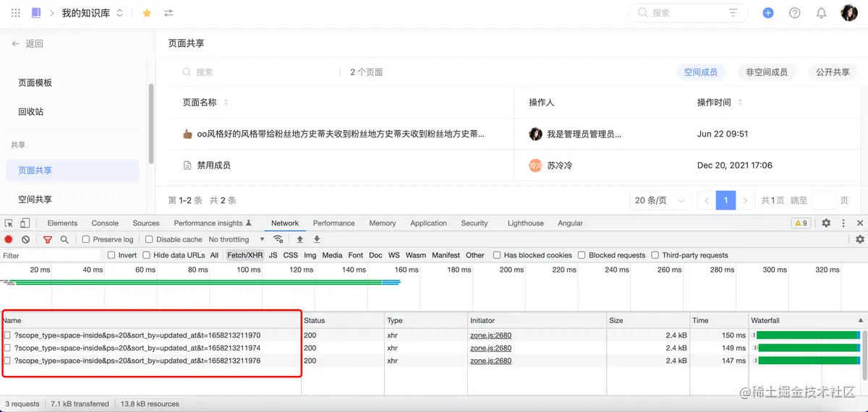Open DevTools three-dot menu

(x=843, y=223)
